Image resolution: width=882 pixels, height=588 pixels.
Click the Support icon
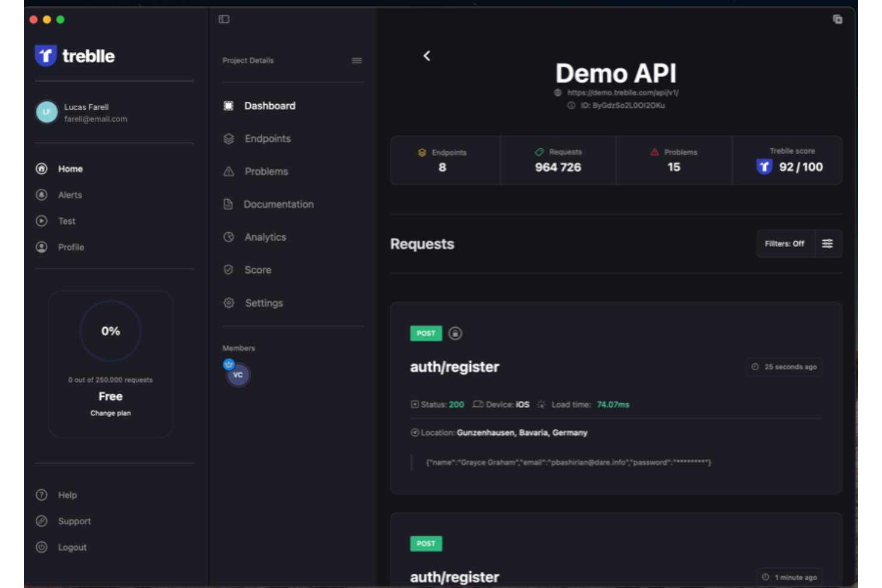tap(42, 521)
